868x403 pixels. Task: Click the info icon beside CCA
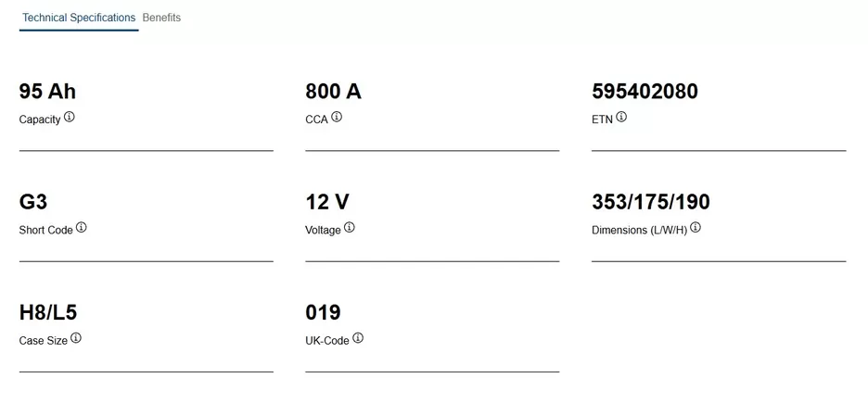click(x=337, y=118)
